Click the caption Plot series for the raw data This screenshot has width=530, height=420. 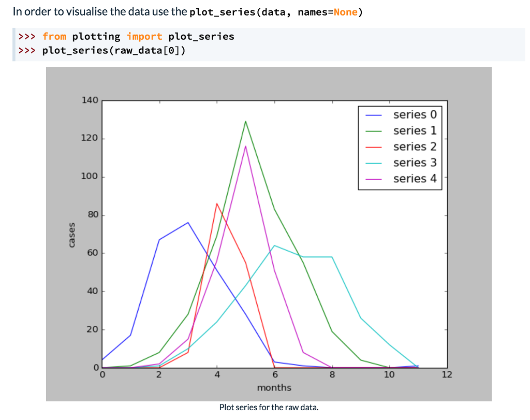[269, 408]
